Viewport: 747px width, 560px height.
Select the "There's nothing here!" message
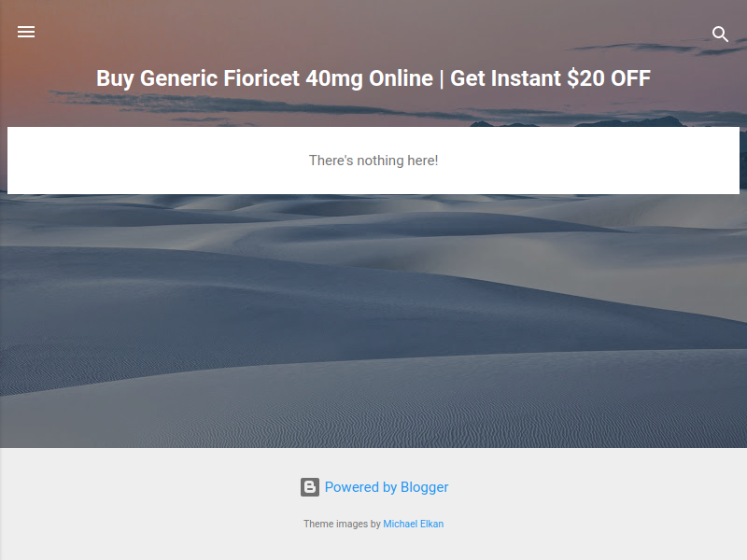pyautogui.click(x=373, y=161)
